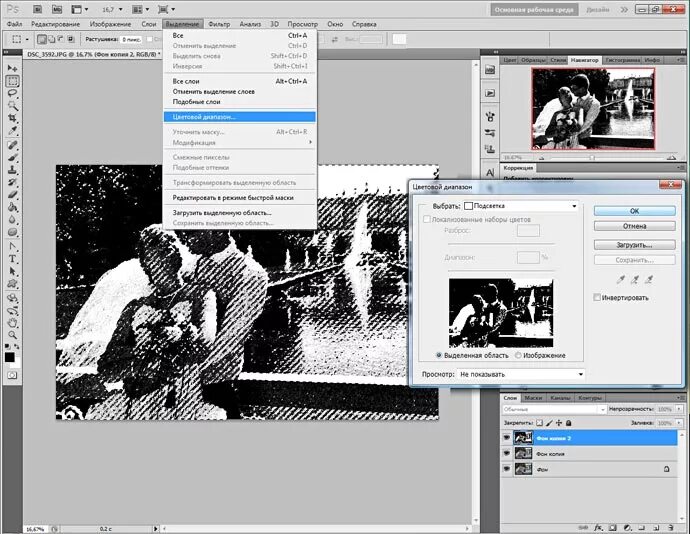Image resolution: width=690 pixels, height=534 pixels.
Task: Toggle lock all for layer
Action: [569, 423]
